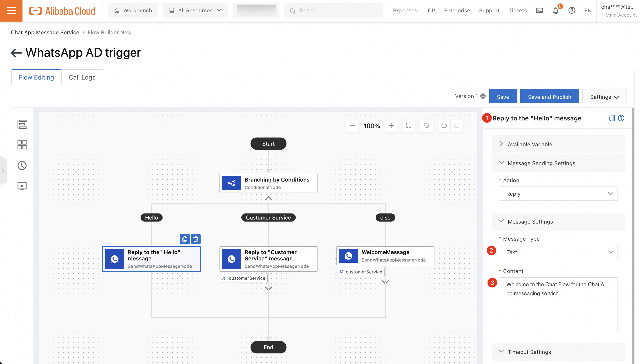Click the Content text area
Viewport: 640px width, 364px height.
pyautogui.click(x=558, y=304)
